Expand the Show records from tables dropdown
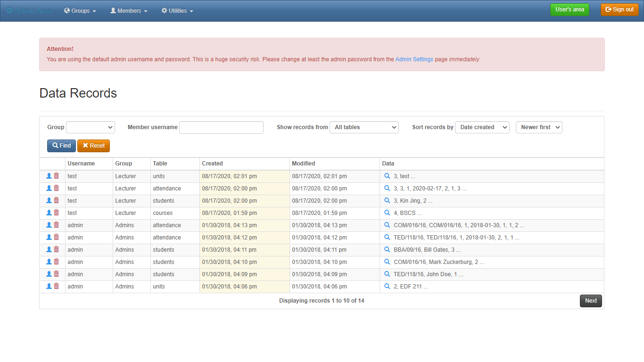Screen dimensions: 644x362 364,127
